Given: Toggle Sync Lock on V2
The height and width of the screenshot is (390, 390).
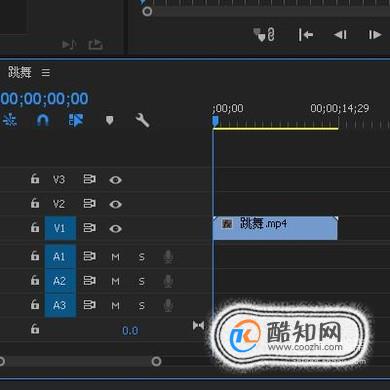Looking at the screenshot, I should pyautogui.click(x=89, y=203).
